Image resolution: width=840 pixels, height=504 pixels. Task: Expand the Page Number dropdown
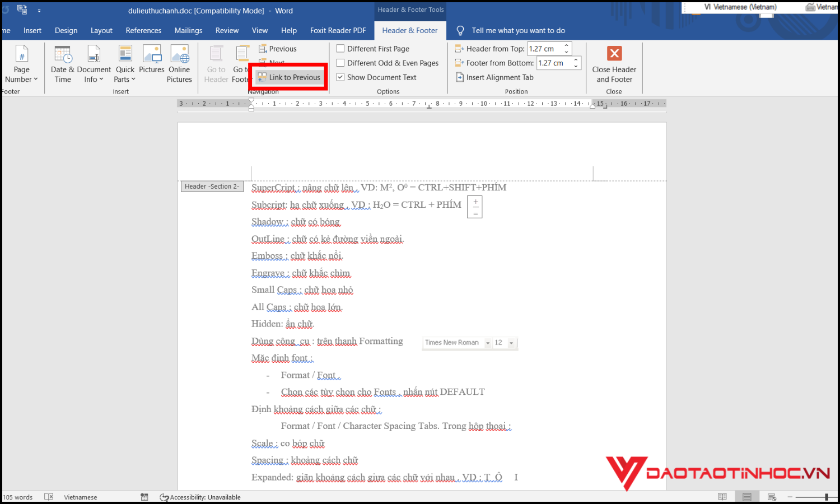pyautogui.click(x=21, y=79)
